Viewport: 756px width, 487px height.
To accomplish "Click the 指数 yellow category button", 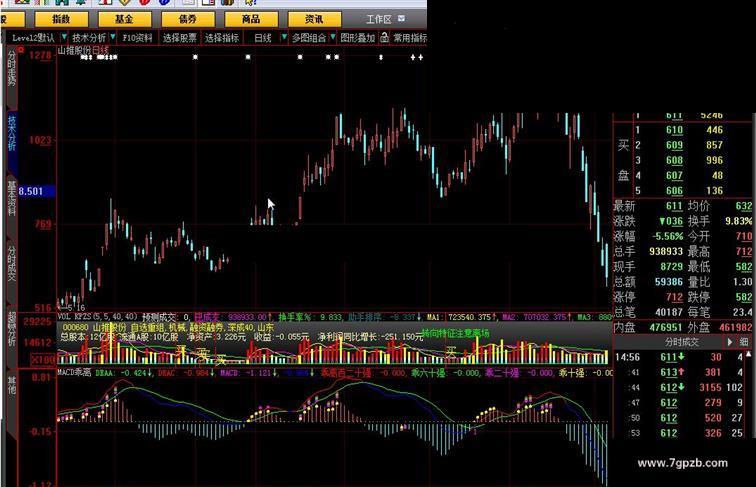I will click(61, 19).
